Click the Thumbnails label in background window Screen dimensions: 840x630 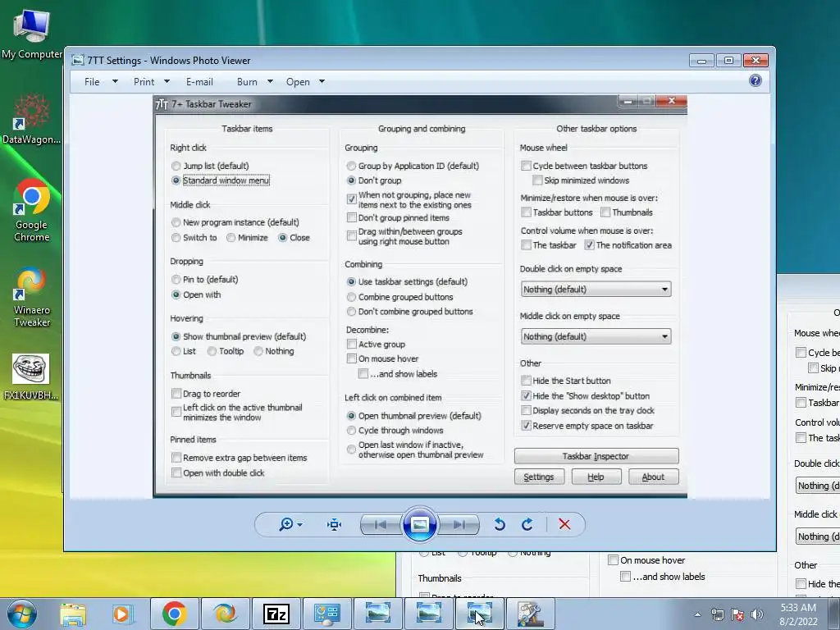click(440, 578)
